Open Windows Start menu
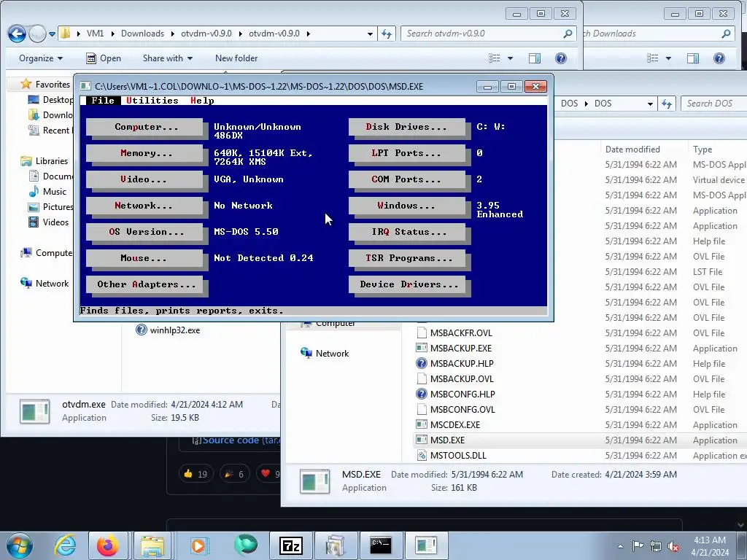Screen dimensions: 747x560 point(19,545)
